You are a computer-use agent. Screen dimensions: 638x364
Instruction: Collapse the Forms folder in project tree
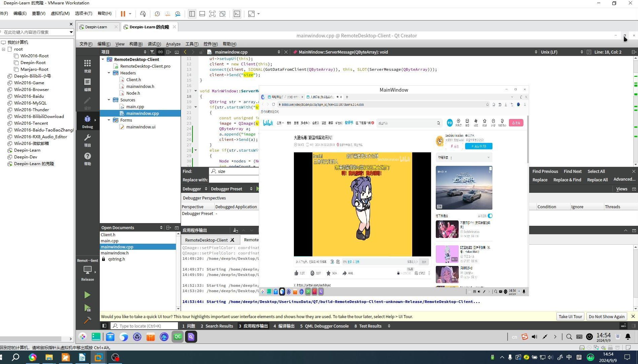(x=109, y=120)
